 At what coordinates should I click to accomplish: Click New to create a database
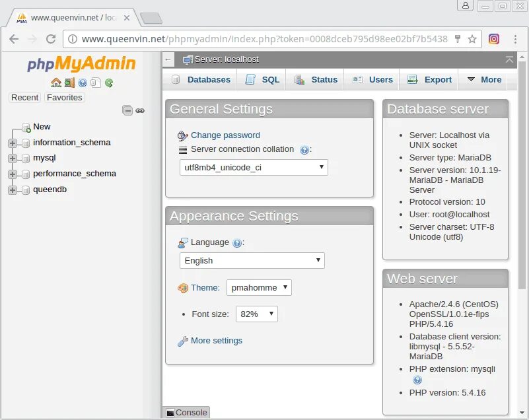[42, 127]
